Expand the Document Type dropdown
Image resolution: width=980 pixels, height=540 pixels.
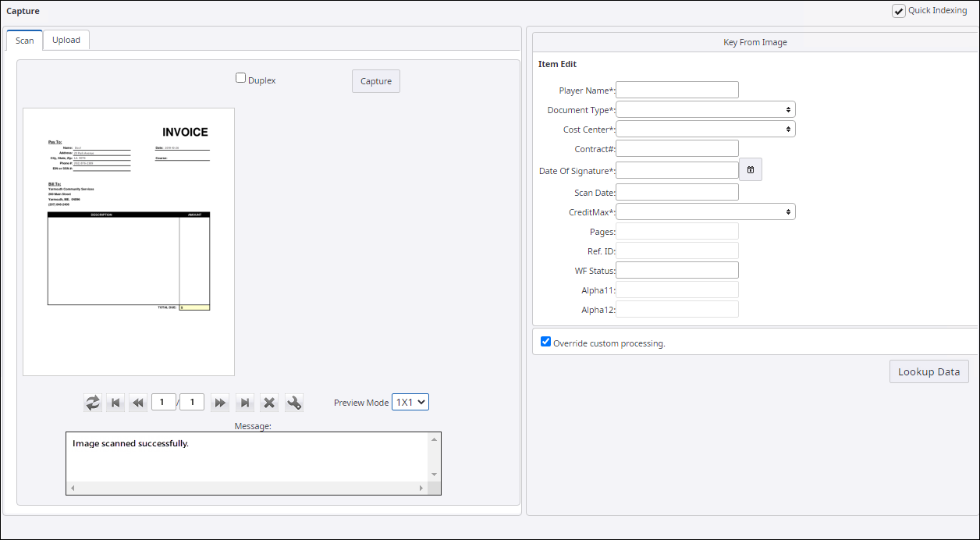coord(705,110)
